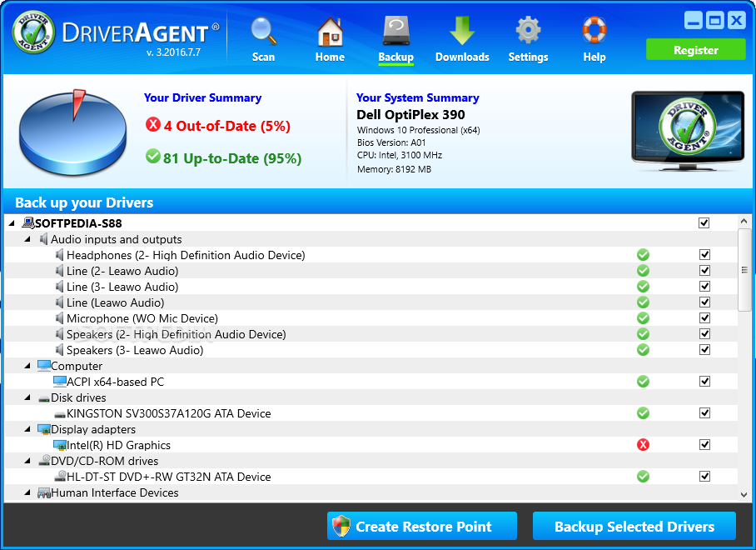756x550 pixels.
Task: Collapse Audio inputs and outputs group
Action: tap(27, 239)
